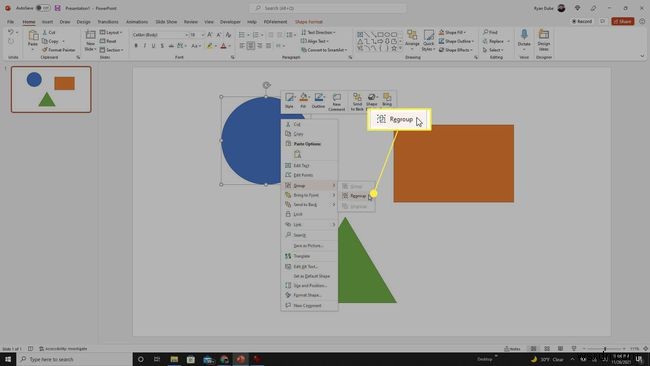This screenshot has height=366, width=650.
Task: Click Convert to SmartArt
Action: pyautogui.click(x=324, y=50)
